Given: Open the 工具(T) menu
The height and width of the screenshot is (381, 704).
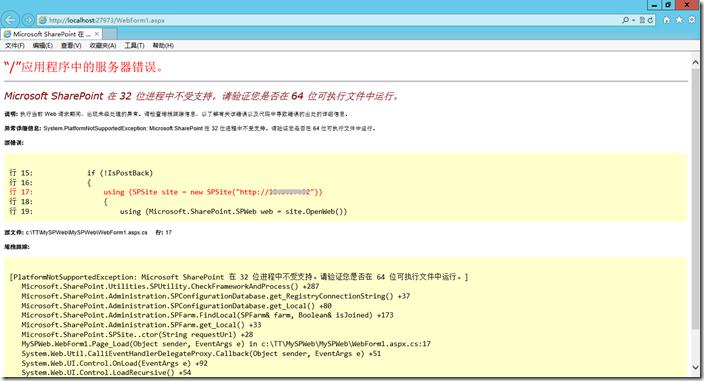Looking at the screenshot, I should pyautogui.click(x=134, y=45).
